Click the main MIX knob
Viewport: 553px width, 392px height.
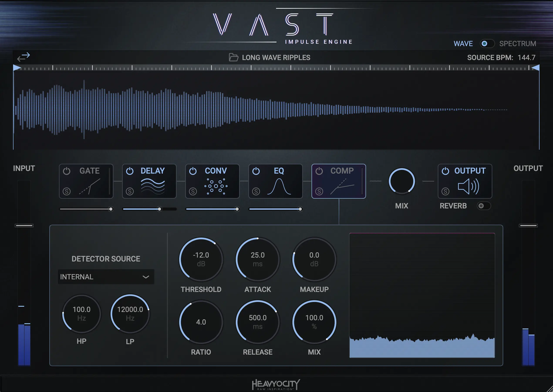pyautogui.click(x=401, y=181)
